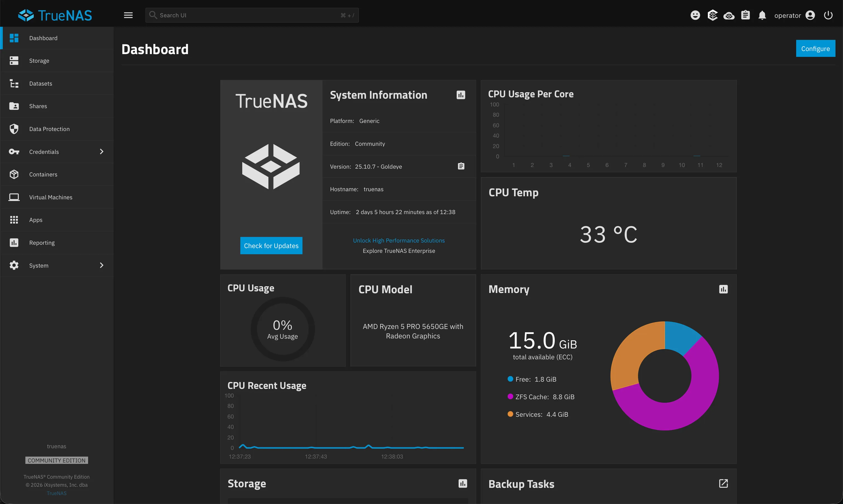The width and height of the screenshot is (843, 504).
Task: Click Check for Updates button
Action: [271, 246]
